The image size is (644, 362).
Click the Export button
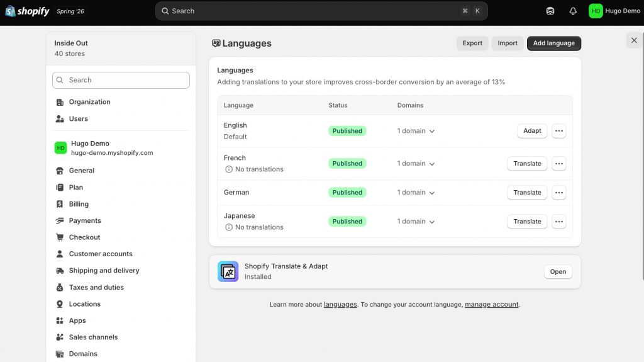click(x=472, y=43)
